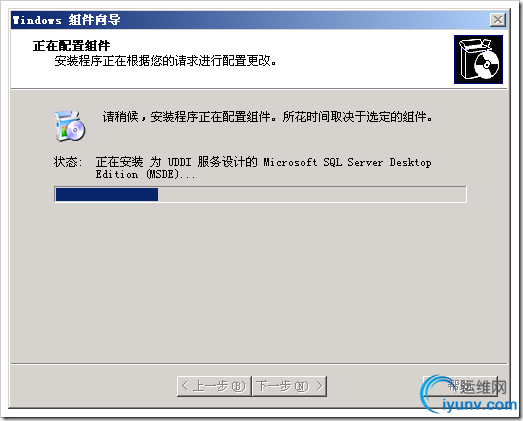
Task: Open the iyunv.com watermark link
Action: pyautogui.click(x=479, y=405)
